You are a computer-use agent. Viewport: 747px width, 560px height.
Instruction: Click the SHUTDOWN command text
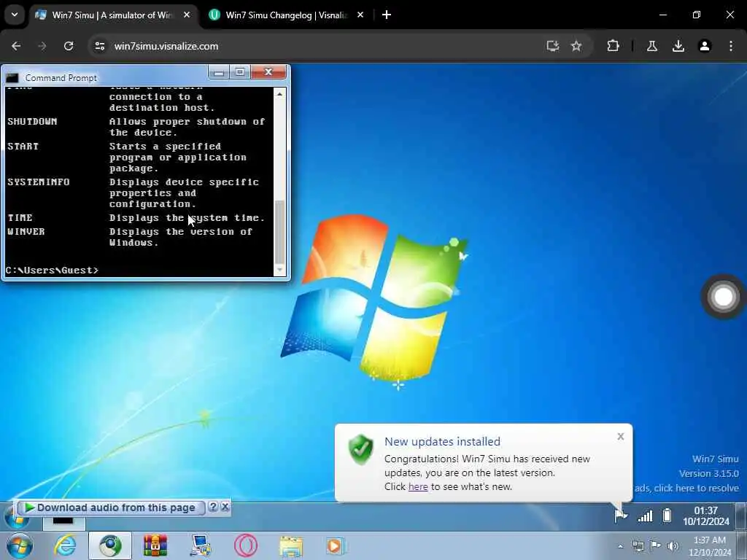pos(32,122)
